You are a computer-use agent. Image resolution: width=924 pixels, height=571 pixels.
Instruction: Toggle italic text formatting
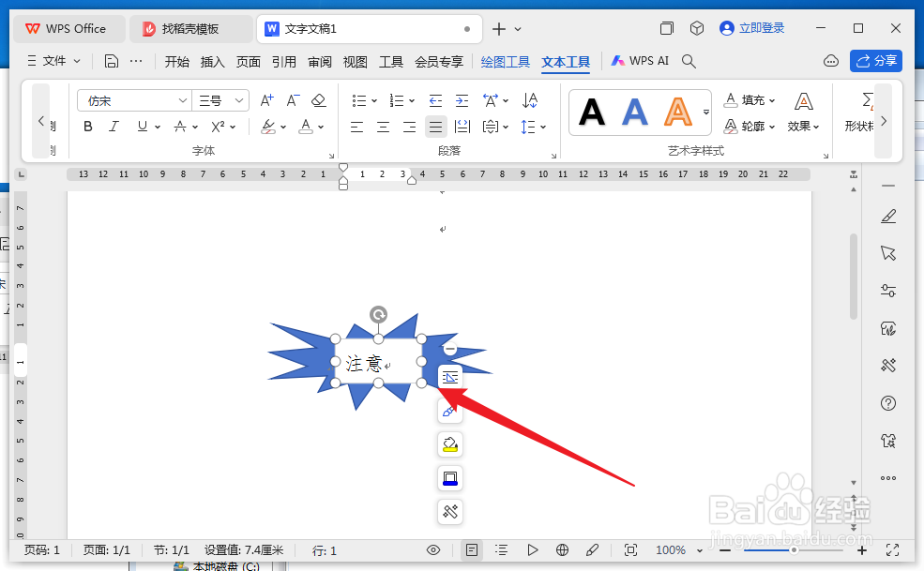pos(114,126)
